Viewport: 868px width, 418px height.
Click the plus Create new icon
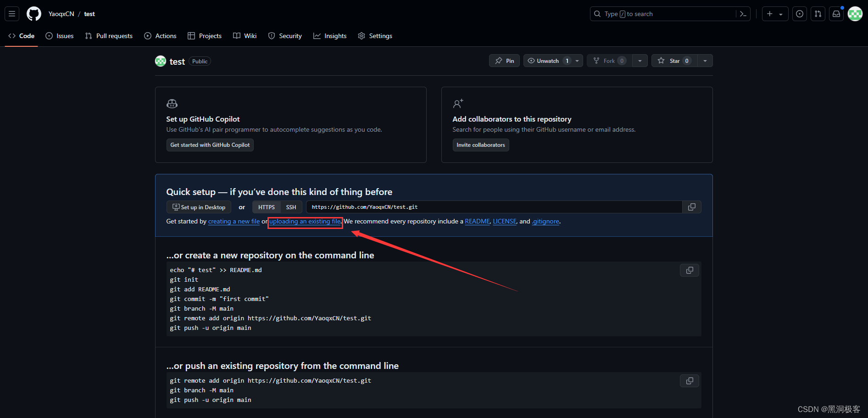pyautogui.click(x=770, y=14)
